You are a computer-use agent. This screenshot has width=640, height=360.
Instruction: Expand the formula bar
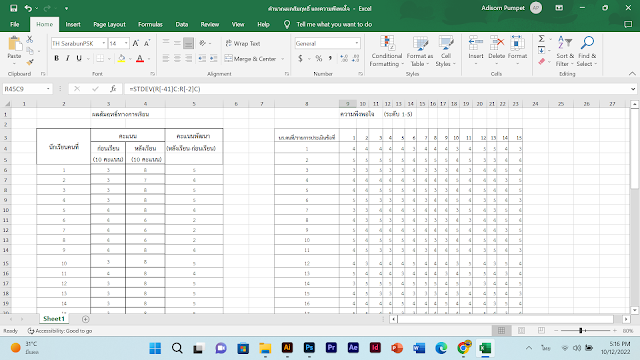tap(633, 89)
